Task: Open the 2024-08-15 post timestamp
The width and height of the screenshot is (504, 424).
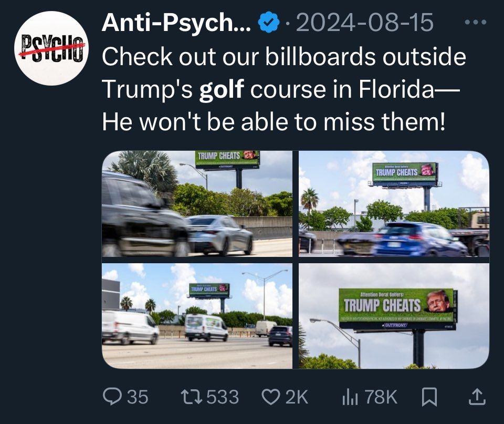Action: 365,23
